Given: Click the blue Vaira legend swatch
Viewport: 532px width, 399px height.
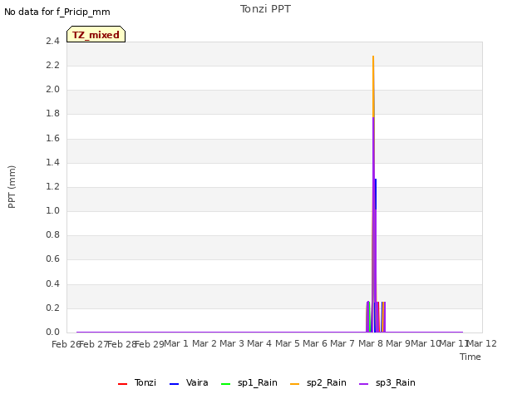Looking at the screenshot, I should 174,384.
